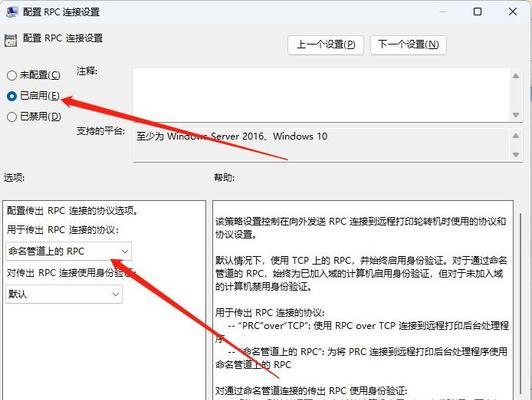Click the down arrow in the 注释 comment box

coord(516,115)
